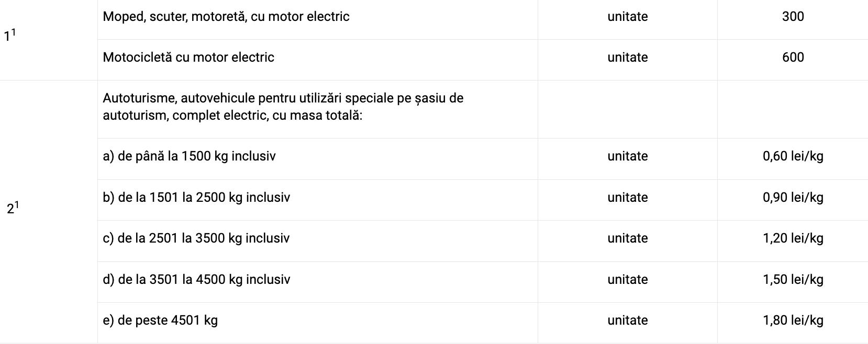Click the value 300 in the moped row
868x344 pixels.
(793, 17)
